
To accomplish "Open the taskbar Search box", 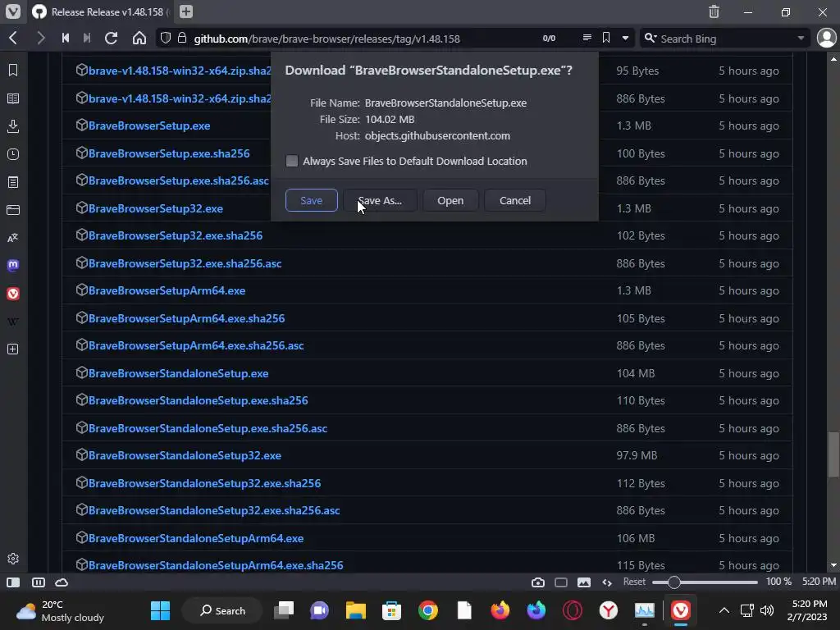I will [x=222, y=610].
